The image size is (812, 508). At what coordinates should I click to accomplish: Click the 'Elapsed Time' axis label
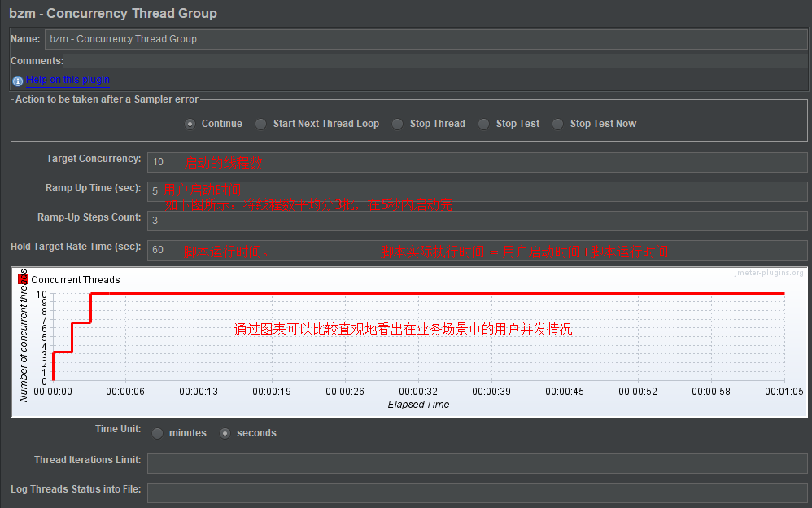[418, 405]
